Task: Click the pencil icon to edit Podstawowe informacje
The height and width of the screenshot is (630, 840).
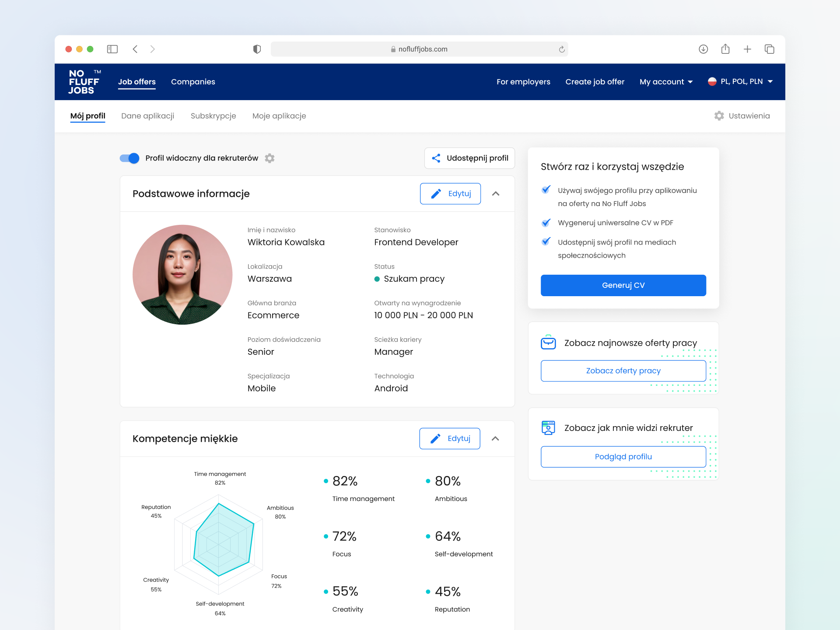Action: click(x=436, y=193)
